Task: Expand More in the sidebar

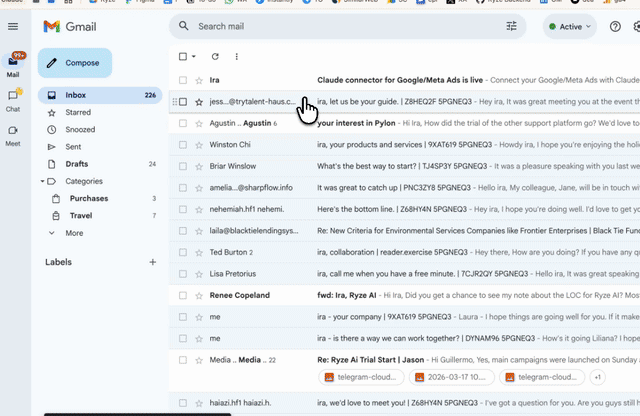Action: (74, 233)
